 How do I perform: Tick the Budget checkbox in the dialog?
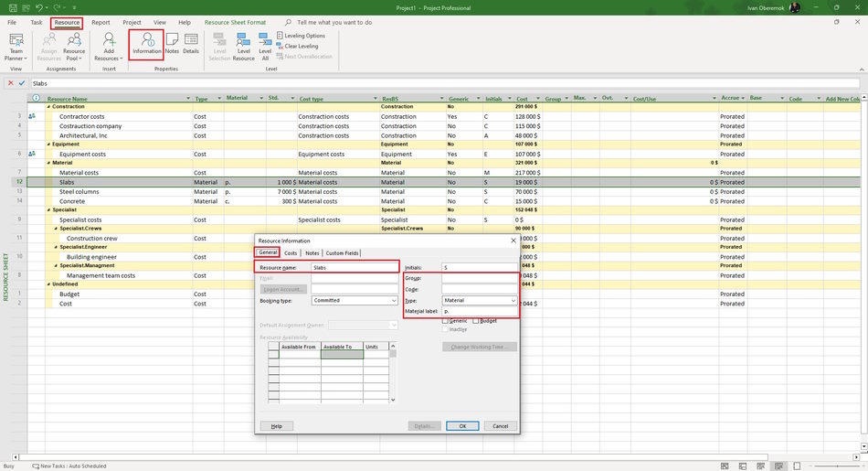click(475, 321)
